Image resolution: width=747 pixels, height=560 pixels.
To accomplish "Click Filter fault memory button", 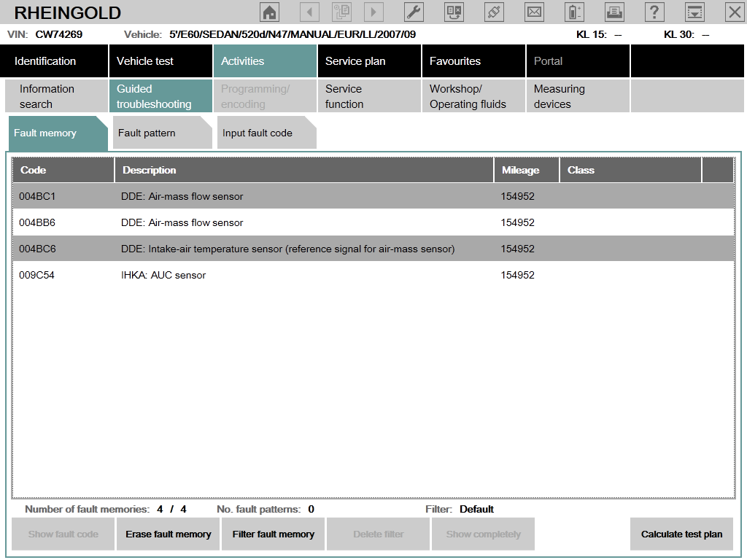I will pos(273,534).
